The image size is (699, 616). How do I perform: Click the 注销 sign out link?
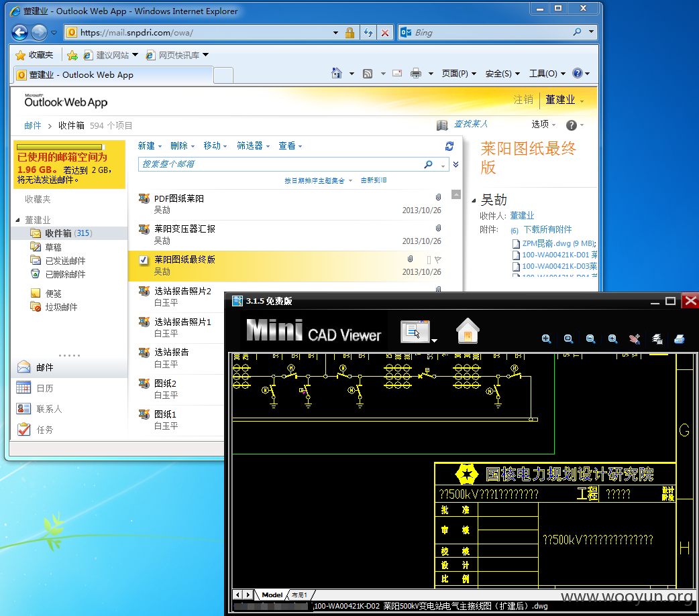pyautogui.click(x=523, y=100)
